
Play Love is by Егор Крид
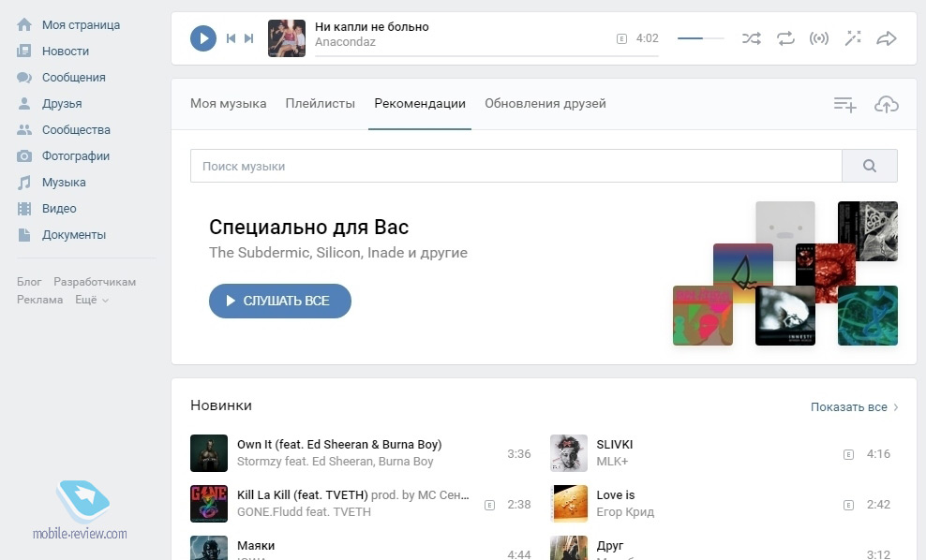coord(569,504)
